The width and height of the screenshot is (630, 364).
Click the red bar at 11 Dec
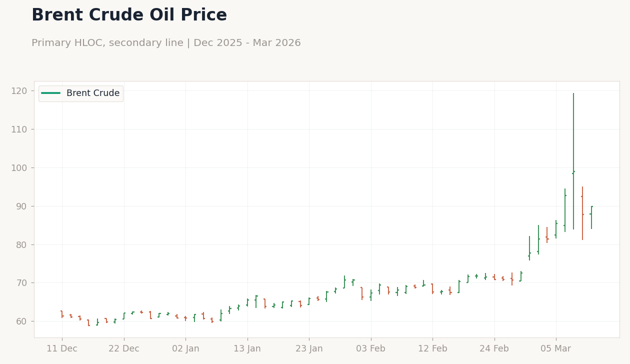62,314
